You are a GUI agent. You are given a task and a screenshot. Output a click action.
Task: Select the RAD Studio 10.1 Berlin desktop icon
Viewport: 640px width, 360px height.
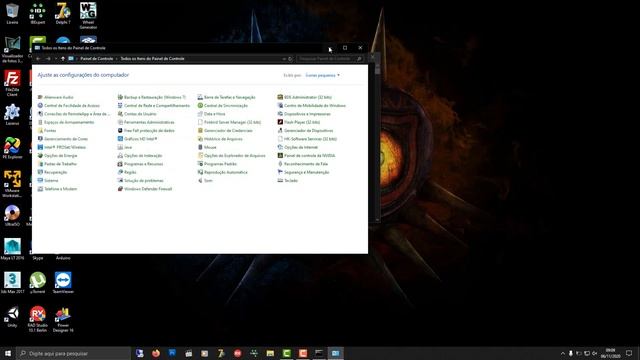tap(38, 319)
